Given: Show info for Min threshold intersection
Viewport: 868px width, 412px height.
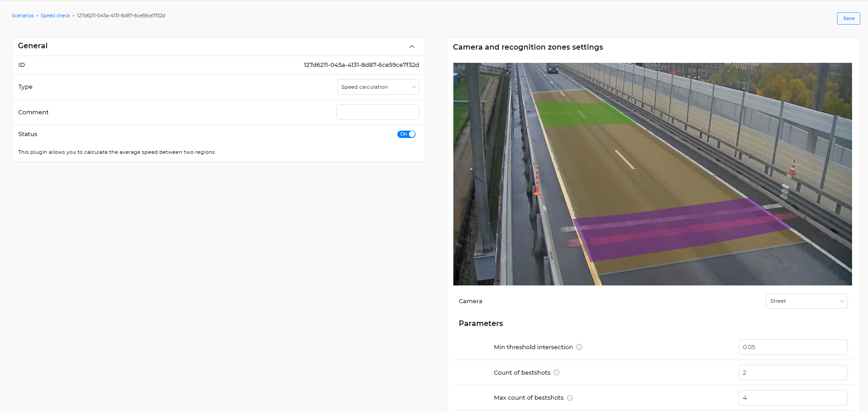Looking at the screenshot, I should pyautogui.click(x=580, y=347).
